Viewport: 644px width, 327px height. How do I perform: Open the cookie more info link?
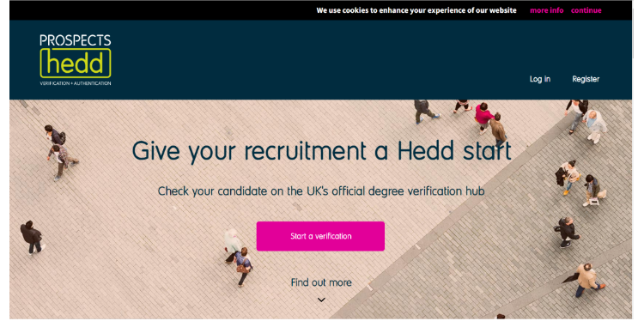point(547,10)
